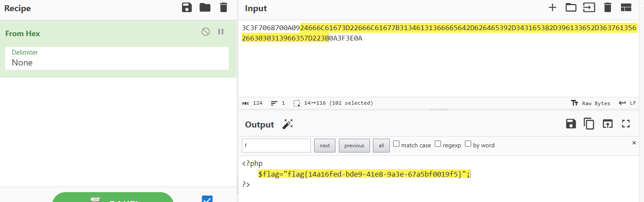644x202 pixels.
Task: Open a folder as input
Action: [x=571, y=7]
